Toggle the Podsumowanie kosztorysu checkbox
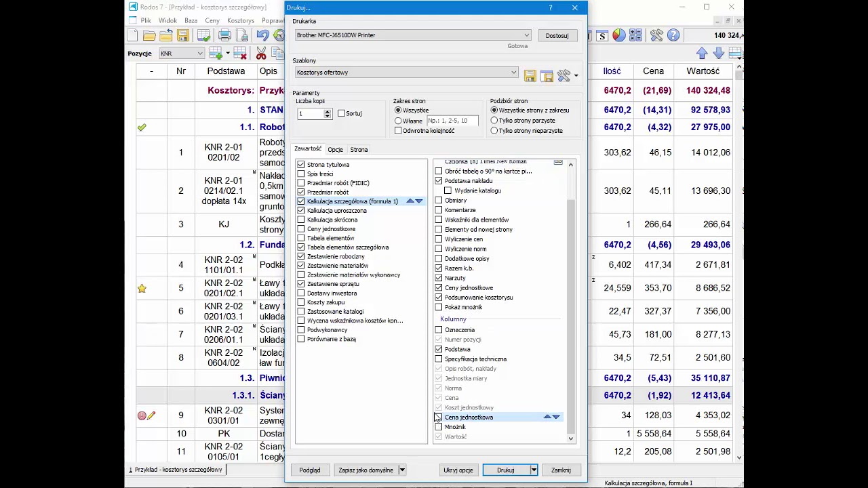868x488 pixels. coord(439,298)
